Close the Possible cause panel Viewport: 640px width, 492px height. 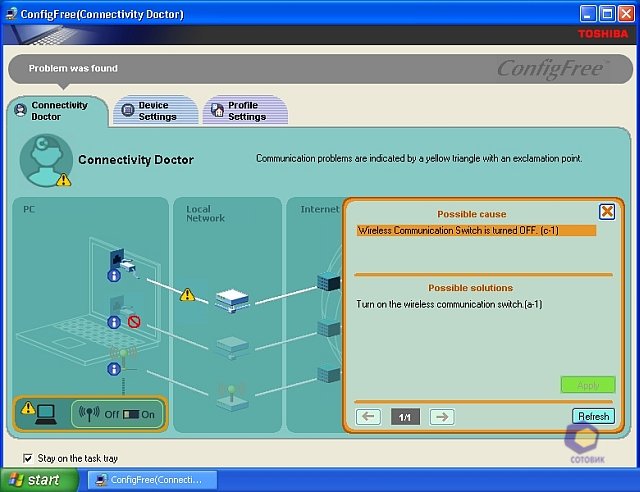click(x=606, y=212)
